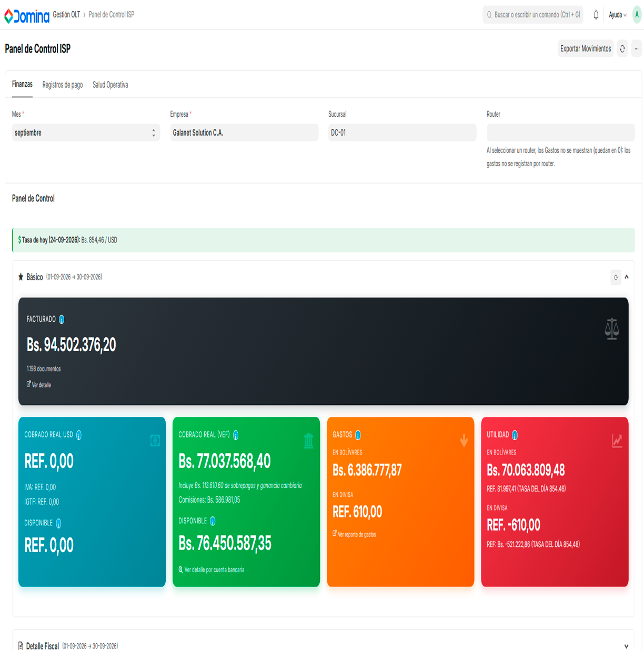Click the search magnifier icon in command bar
The height and width of the screenshot is (650, 644).
tap(489, 15)
